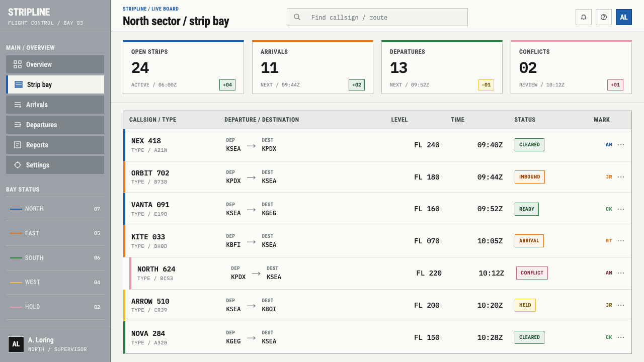Open more options for KITE 033 row
The image size is (644, 362).
(x=621, y=241)
